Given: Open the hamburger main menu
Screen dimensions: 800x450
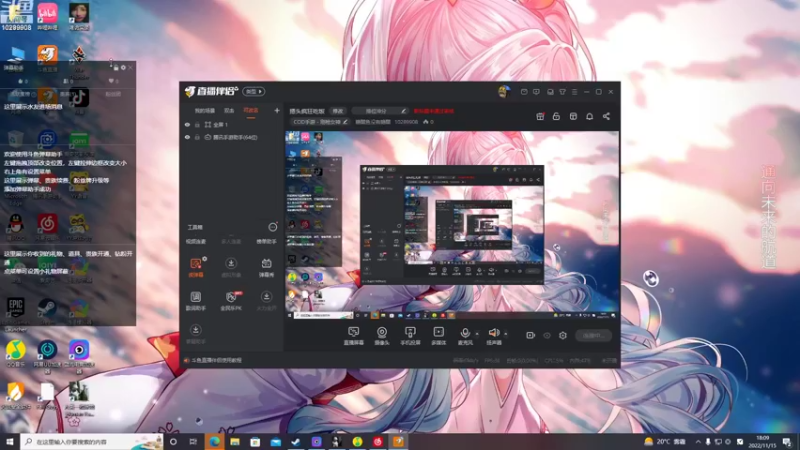Looking at the screenshot, I should [574, 92].
